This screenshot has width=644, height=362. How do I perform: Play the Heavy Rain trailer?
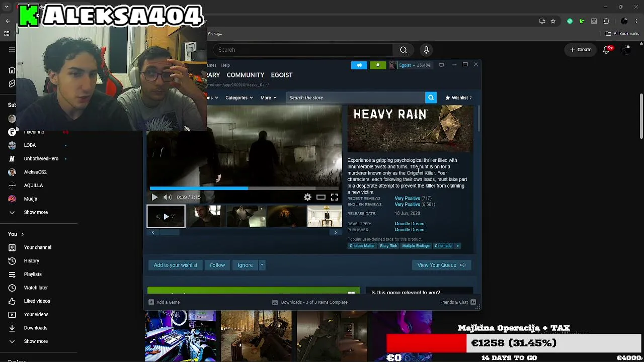(x=154, y=197)
